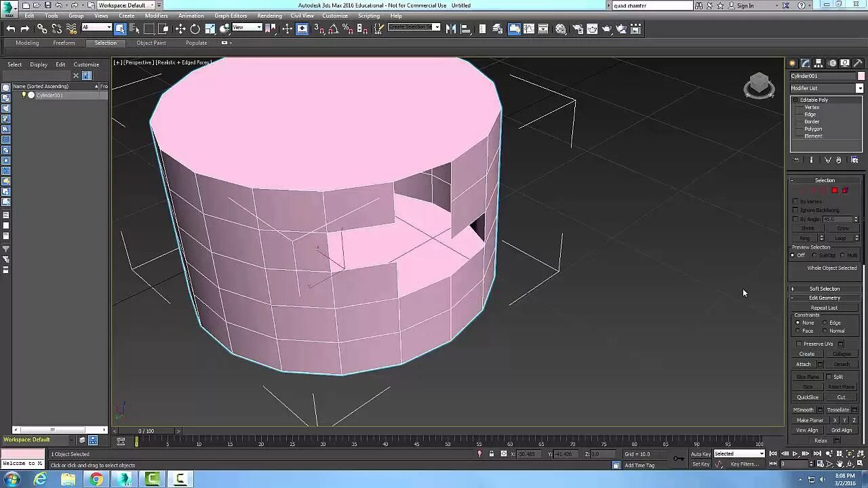Activate the Select Object tool
This screenshot has width=868, height=488.
coord(120,28)
